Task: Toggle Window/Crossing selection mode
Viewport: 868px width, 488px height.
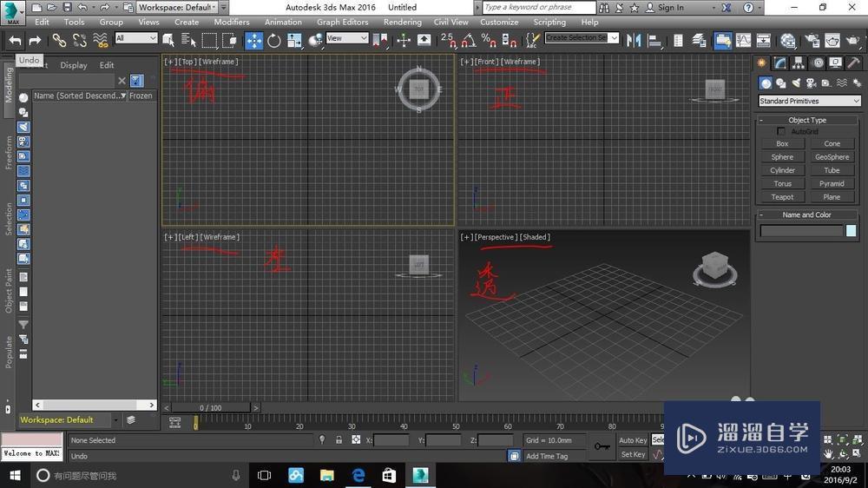Action: (229, 41)
